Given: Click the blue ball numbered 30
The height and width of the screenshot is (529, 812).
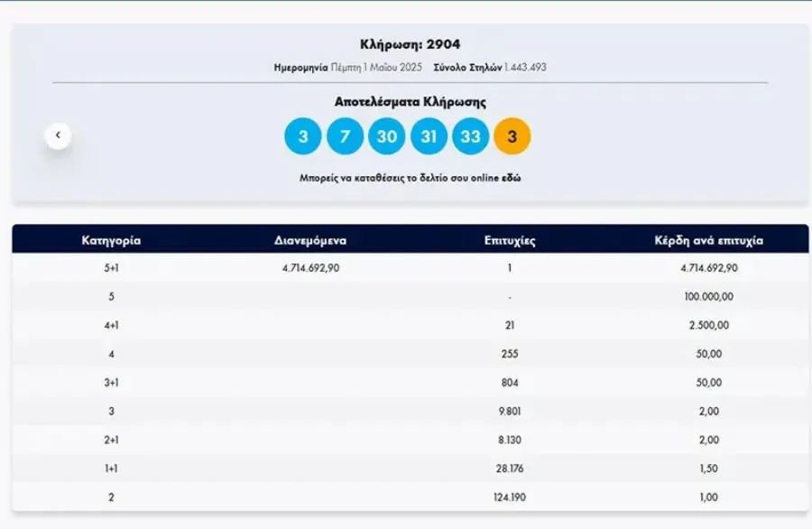Looking at the screenshot, I should (x=387, y=137).
